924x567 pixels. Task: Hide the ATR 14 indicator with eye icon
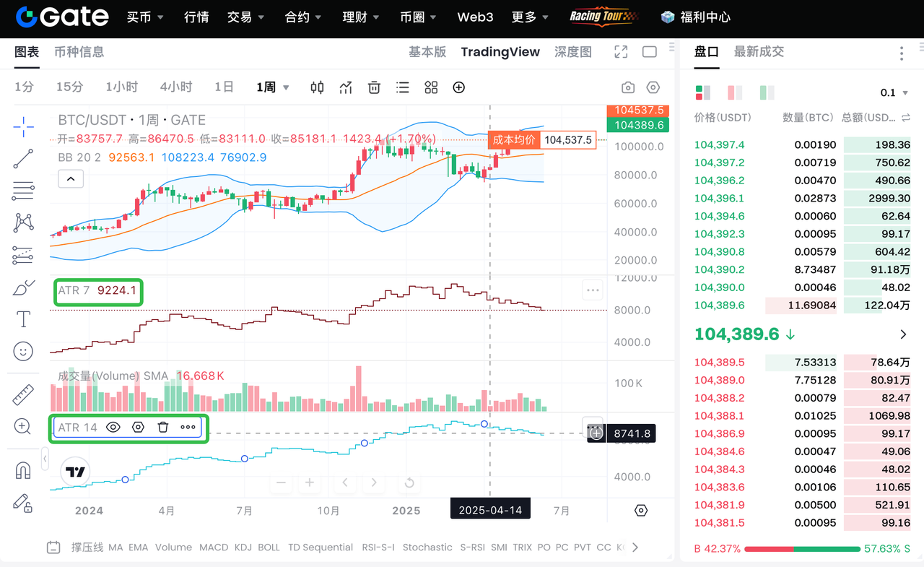tap(113, 427)
